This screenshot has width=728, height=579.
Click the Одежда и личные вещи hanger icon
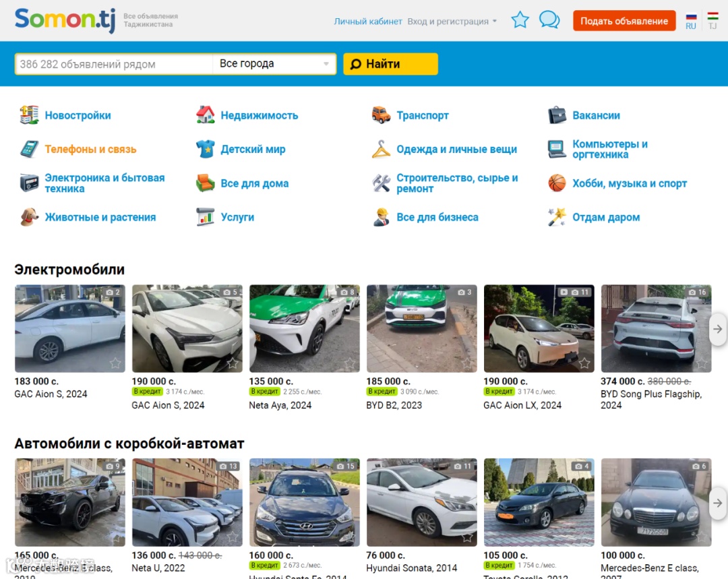click(381, 149)
